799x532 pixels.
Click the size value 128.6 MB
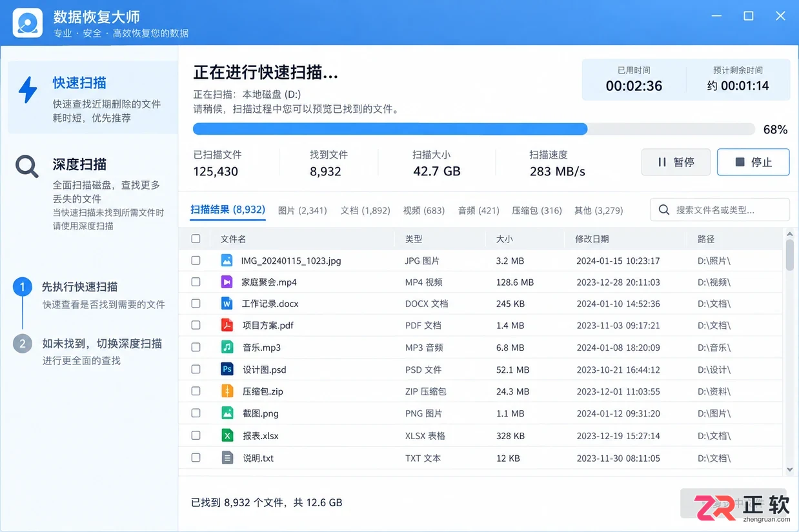[515, 282]
